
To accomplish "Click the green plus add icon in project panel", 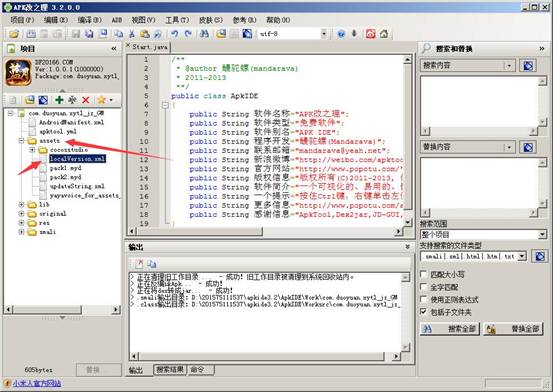I will click(x=59, y=100).
